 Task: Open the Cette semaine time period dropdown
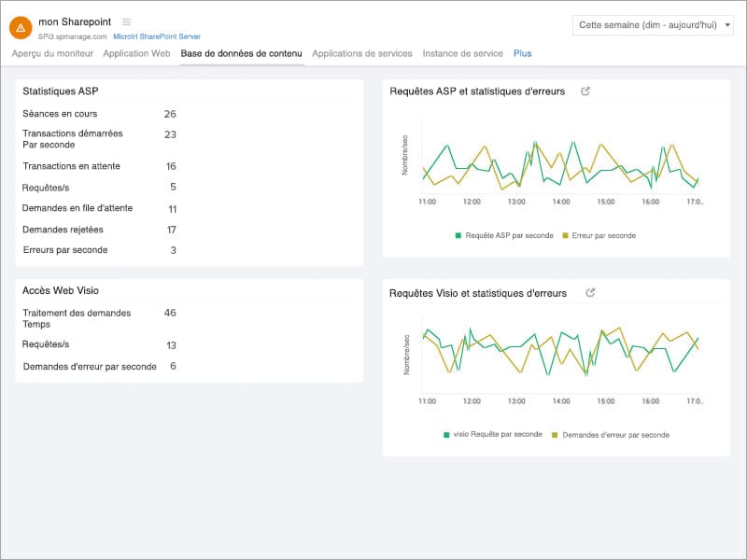coord(653,25)
